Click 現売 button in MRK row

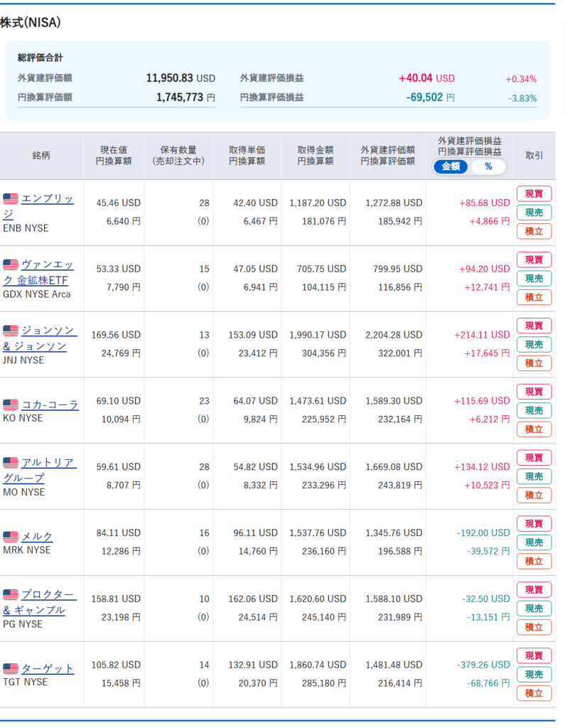pyautogui.click(x=534, y=542)
